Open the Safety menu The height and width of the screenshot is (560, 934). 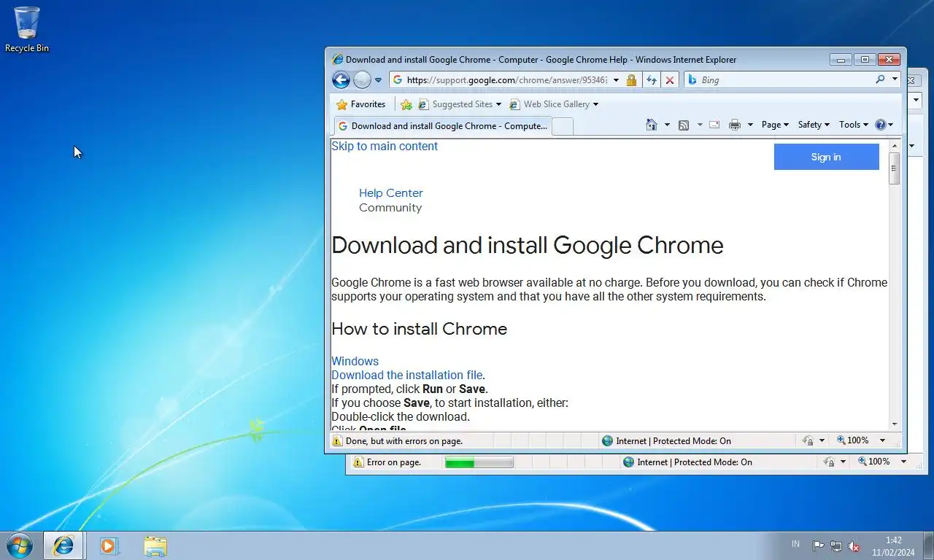click(814, 125)
